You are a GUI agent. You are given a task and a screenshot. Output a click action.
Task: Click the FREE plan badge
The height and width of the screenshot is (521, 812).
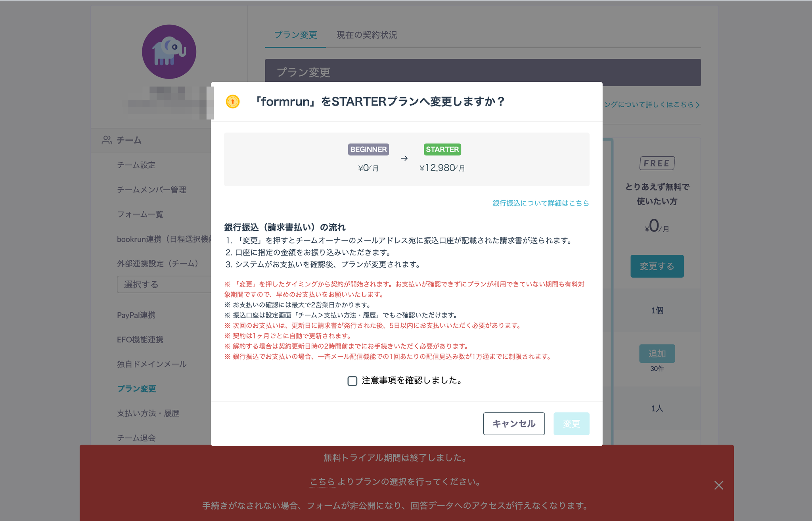(x=657, y=163)
